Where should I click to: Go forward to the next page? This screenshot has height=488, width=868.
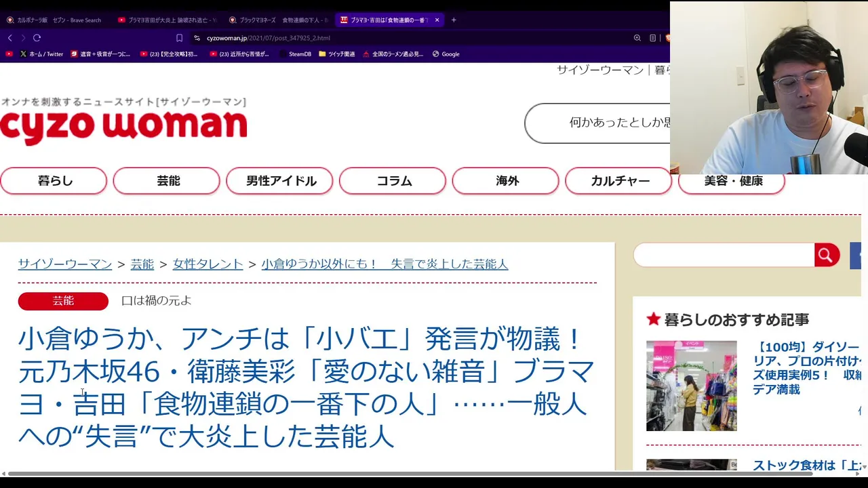click(x=23, y=38)
